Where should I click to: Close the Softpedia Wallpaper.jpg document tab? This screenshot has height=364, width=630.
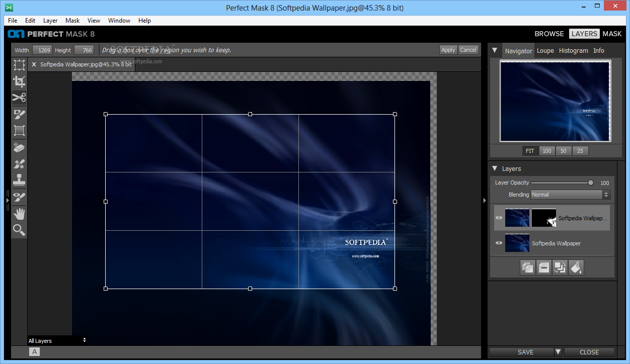tap(34, 64)
